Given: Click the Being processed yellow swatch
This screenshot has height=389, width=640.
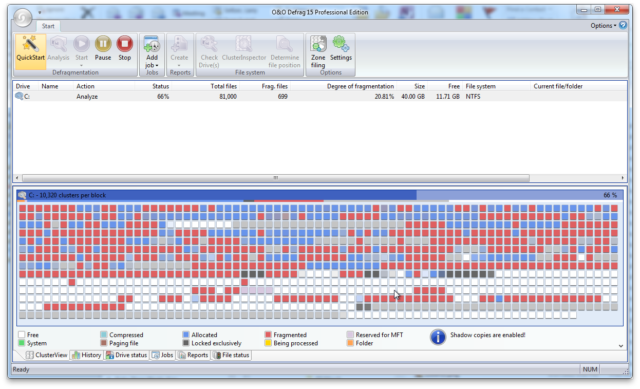Looking at the screenshot, I should (268, 343).
